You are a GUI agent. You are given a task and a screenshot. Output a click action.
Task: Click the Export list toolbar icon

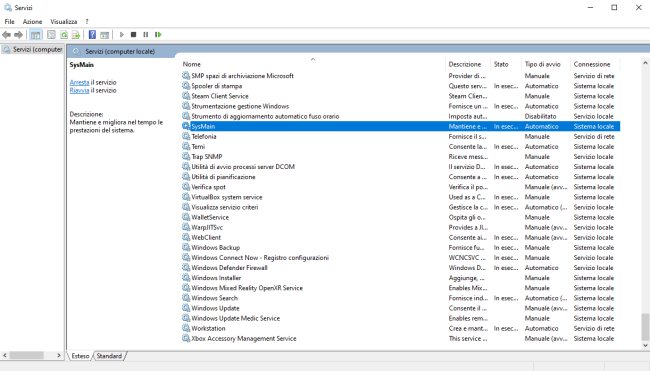(75, 35)
